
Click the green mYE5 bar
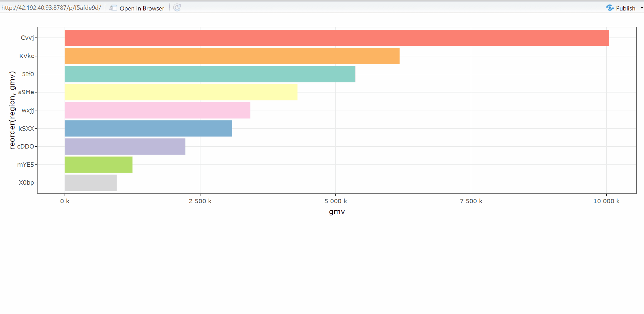coord(98,164)
